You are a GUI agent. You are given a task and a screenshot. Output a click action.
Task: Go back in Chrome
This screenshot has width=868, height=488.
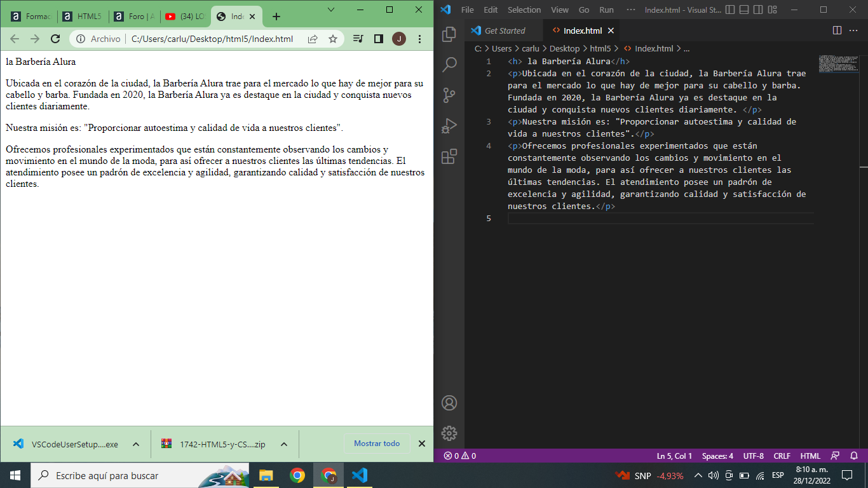[15, 39]
